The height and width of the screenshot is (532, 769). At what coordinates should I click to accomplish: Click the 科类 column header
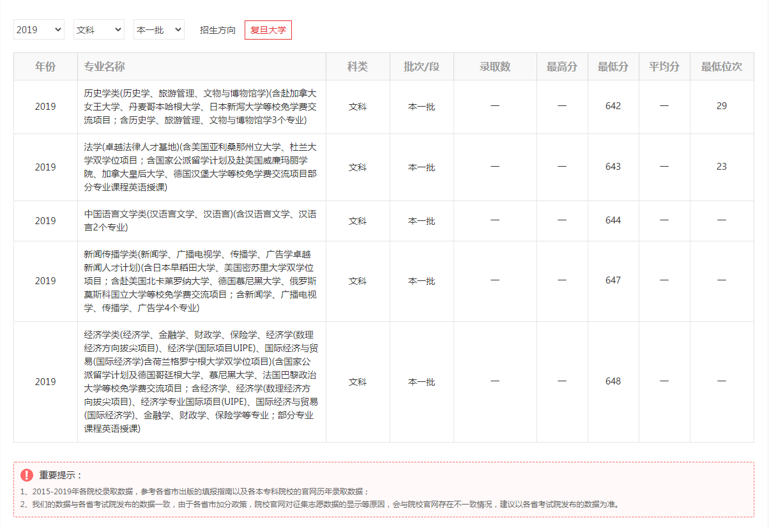[x=358, y=66]
